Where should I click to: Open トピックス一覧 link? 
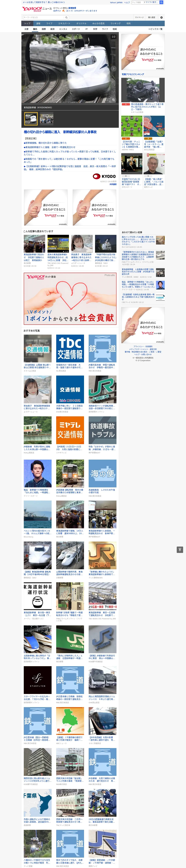pos(155,29)
